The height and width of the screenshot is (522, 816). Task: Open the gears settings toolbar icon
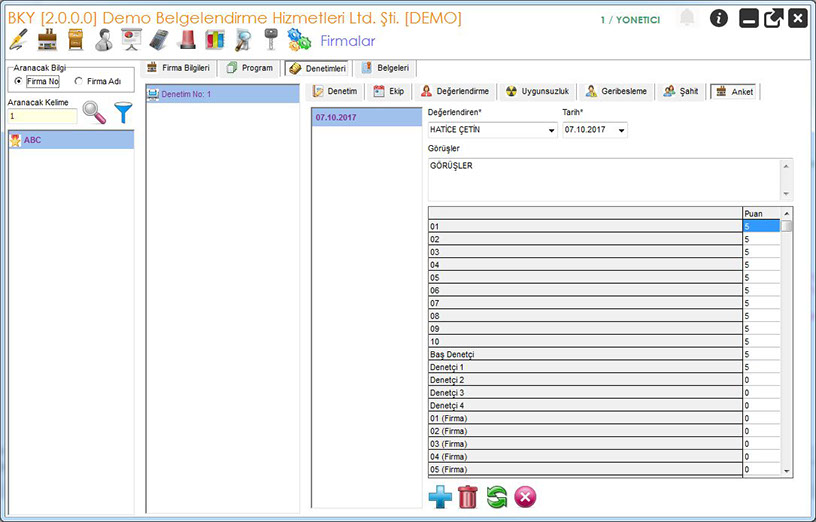pos(299,40)
